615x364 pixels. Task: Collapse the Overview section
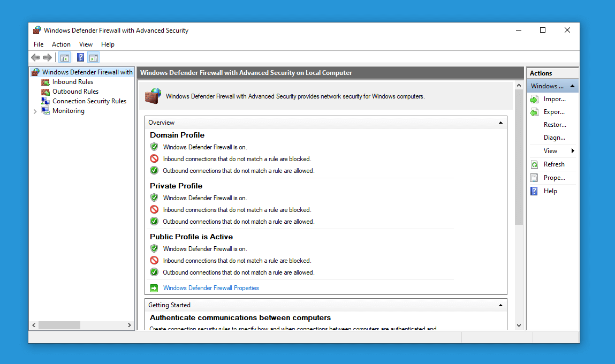tap(500, 123)
